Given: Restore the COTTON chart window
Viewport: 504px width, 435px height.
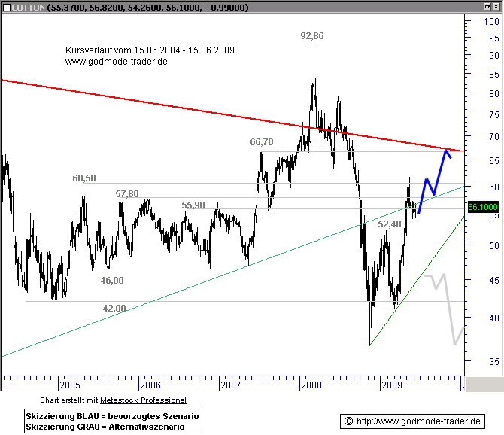Looking at the screenshot, I should pos(487,7).
